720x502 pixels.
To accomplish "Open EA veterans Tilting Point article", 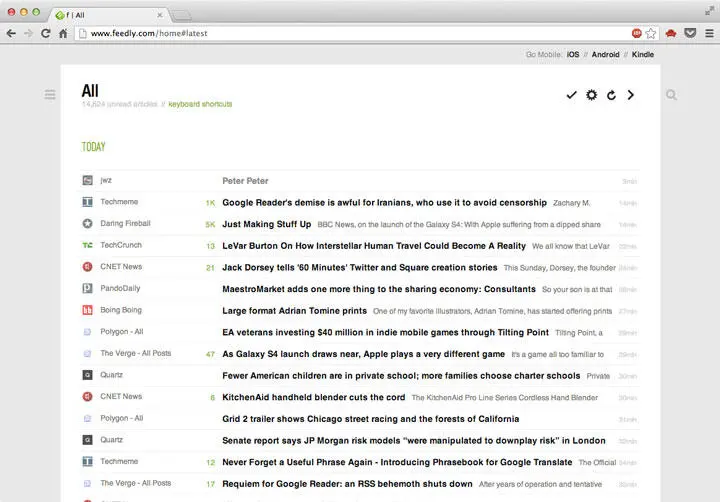I will 385,332.
